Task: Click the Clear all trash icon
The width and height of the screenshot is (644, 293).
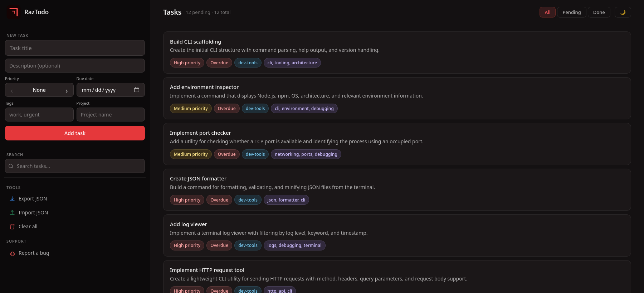Action: point(12,227)
